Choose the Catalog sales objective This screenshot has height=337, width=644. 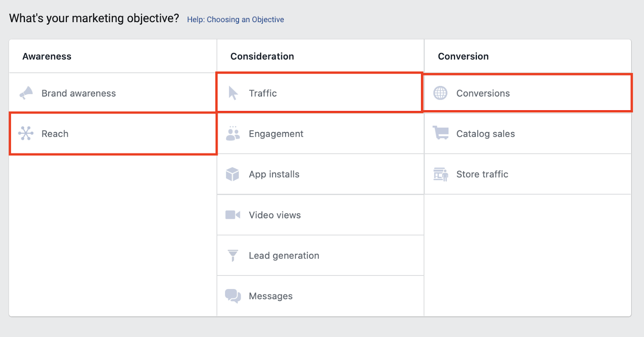[485, 134]
